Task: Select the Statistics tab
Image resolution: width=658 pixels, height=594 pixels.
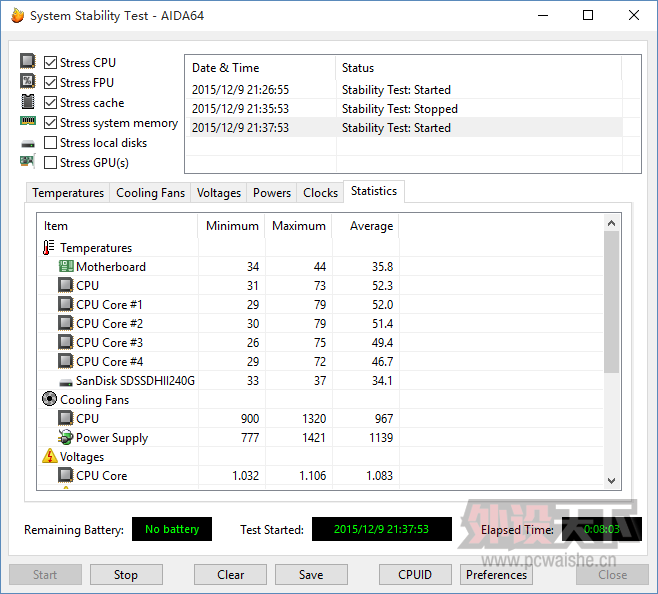Action: click(x=374, y=191)
